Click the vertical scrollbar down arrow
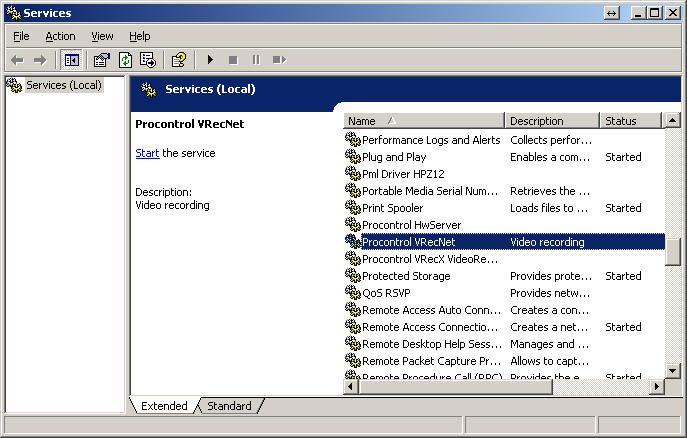Viewport: 687px width, 438px height. [673, 371]
